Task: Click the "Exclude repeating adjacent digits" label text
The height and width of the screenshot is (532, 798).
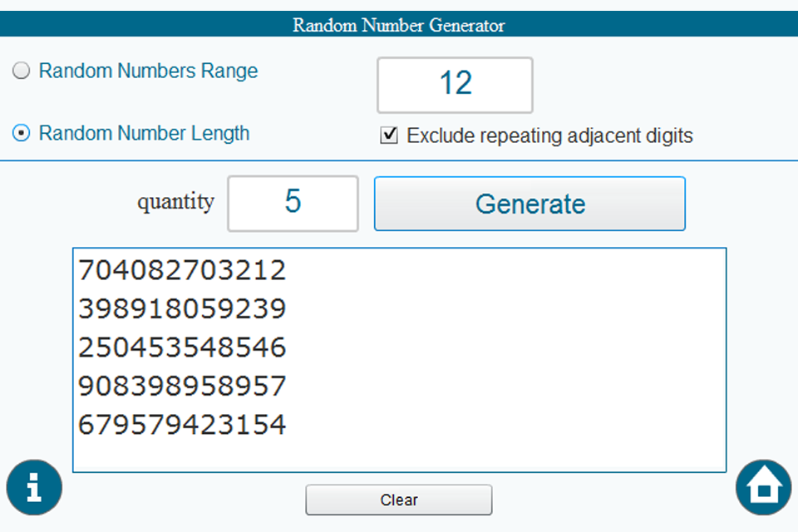Action: [549, 135]
